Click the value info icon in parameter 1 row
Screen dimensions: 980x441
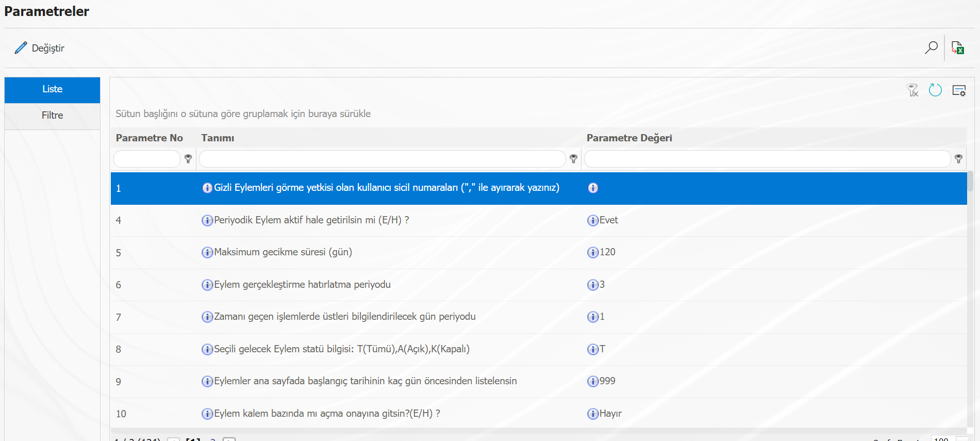(593, 188)
